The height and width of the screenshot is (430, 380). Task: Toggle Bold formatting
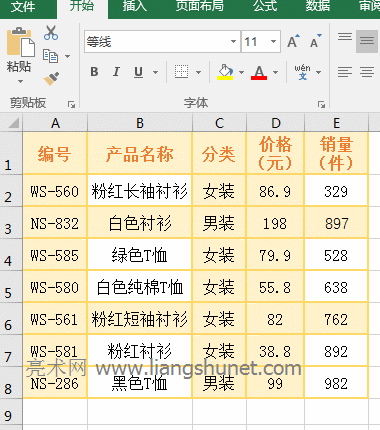click(94, 72)
